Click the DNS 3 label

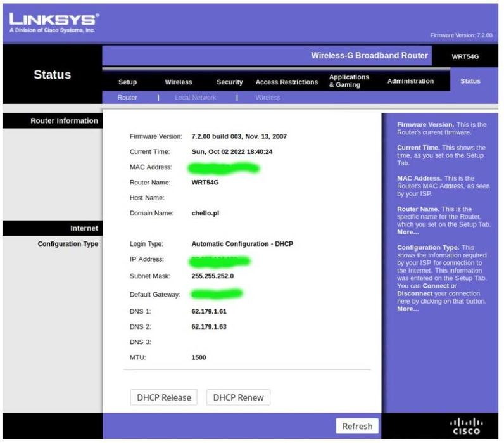pyautogui.click(x=140, y=342)
